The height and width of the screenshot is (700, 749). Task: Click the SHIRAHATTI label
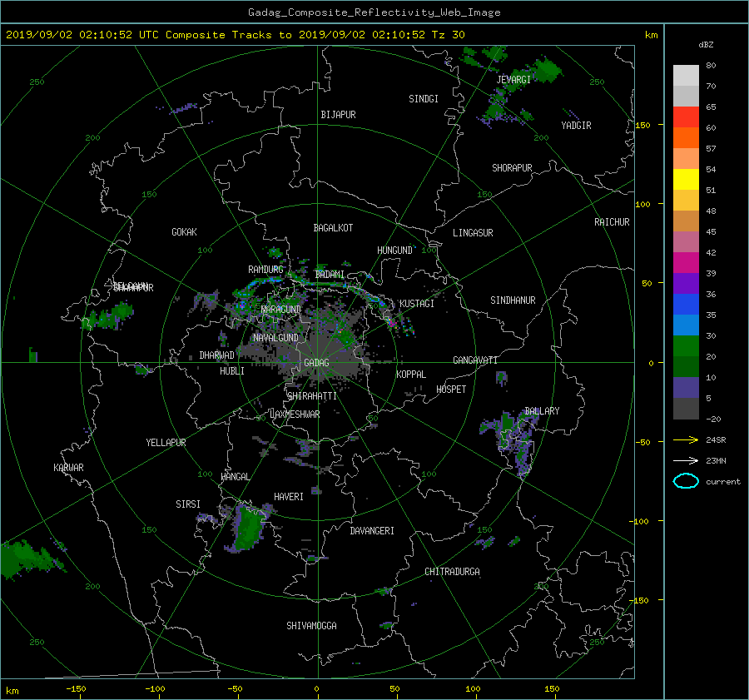[312, 396]
